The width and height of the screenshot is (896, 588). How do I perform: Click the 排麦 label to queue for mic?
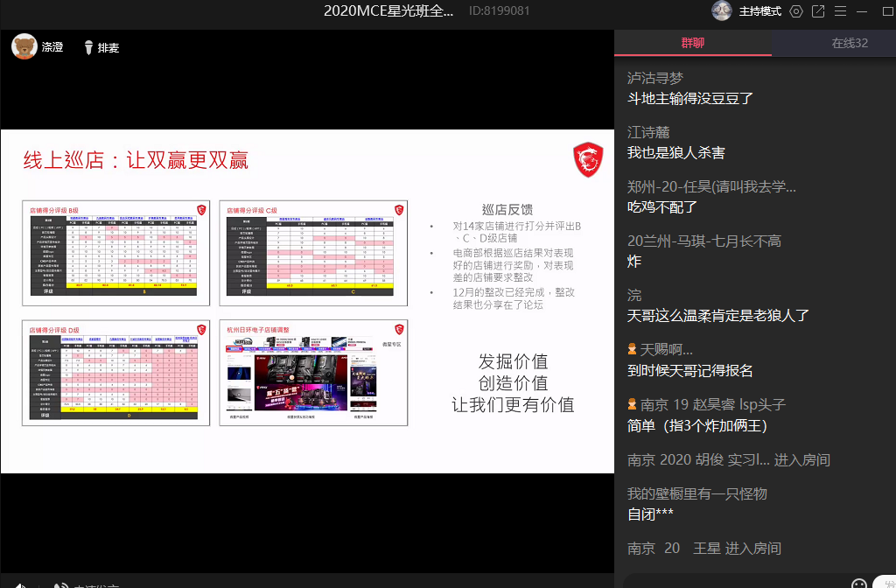(108, 47)
